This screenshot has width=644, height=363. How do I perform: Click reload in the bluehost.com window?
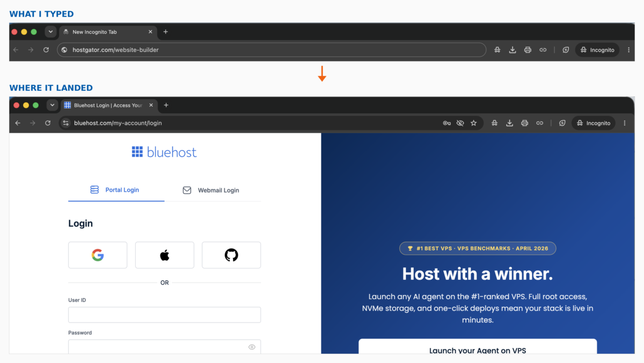48,123
